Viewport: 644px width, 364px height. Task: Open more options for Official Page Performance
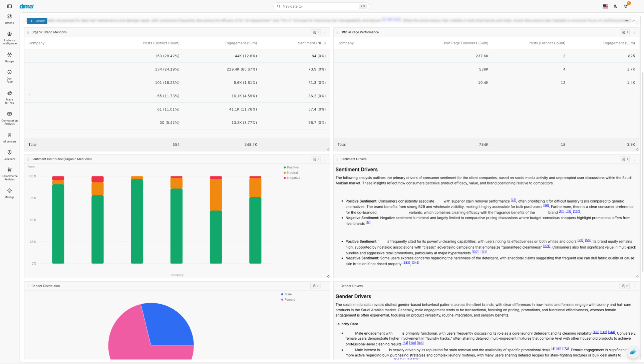[634, 32]
